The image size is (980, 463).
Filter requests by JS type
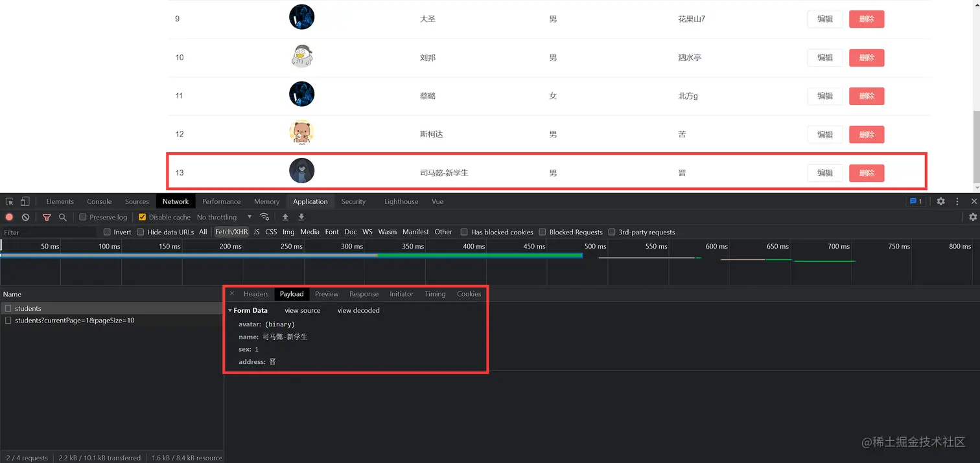tap(257, 232)
